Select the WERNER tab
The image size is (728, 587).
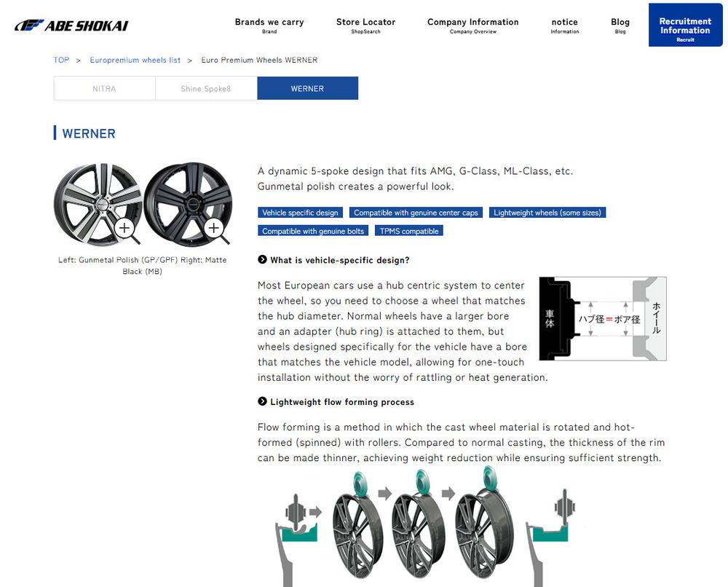click(x=307, y=88)
